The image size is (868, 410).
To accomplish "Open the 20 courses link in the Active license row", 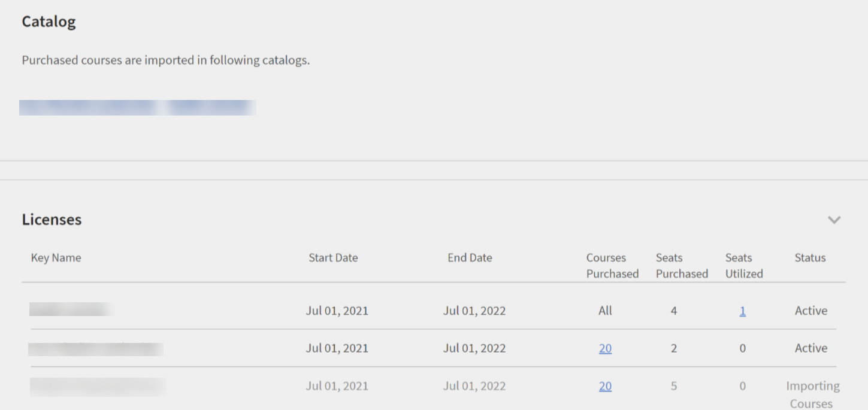I will tap(605, 348).
